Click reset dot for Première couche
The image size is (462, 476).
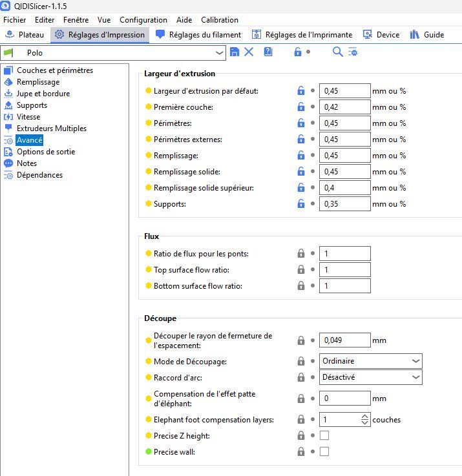point(313,107)
